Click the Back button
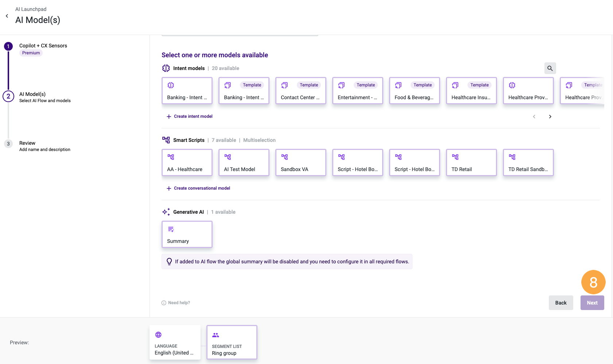The image size is (613, 364). click(x=561, y=303)
